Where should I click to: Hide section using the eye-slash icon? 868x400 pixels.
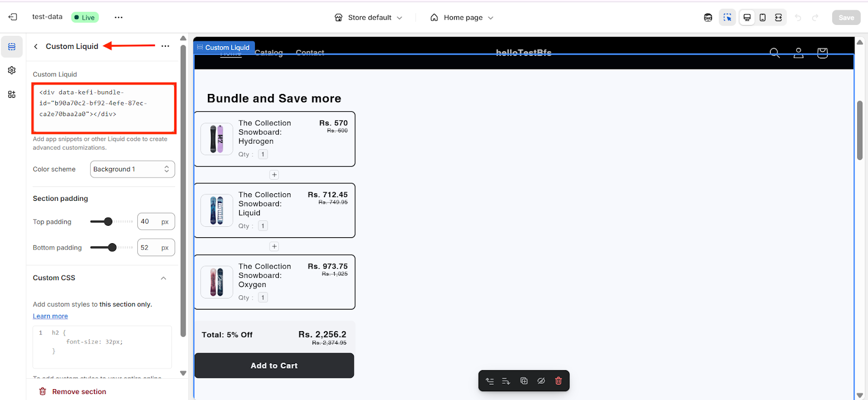[541, 381]
